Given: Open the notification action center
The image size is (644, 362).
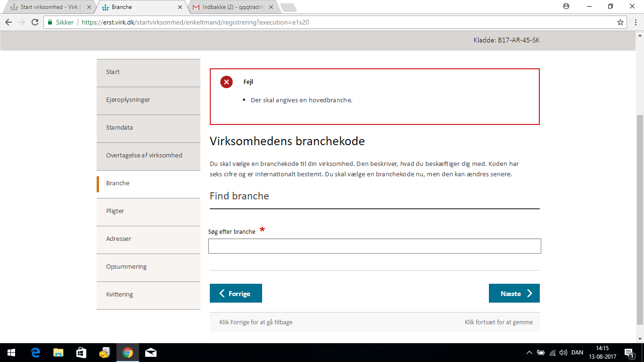Looking at the screenshot, I should coord(629,353).
